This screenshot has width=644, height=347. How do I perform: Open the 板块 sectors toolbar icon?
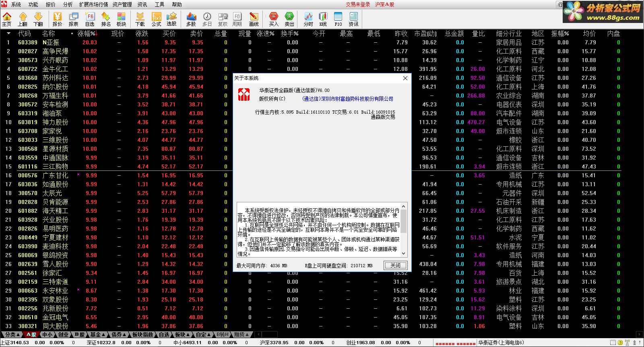tap(121, 19)
